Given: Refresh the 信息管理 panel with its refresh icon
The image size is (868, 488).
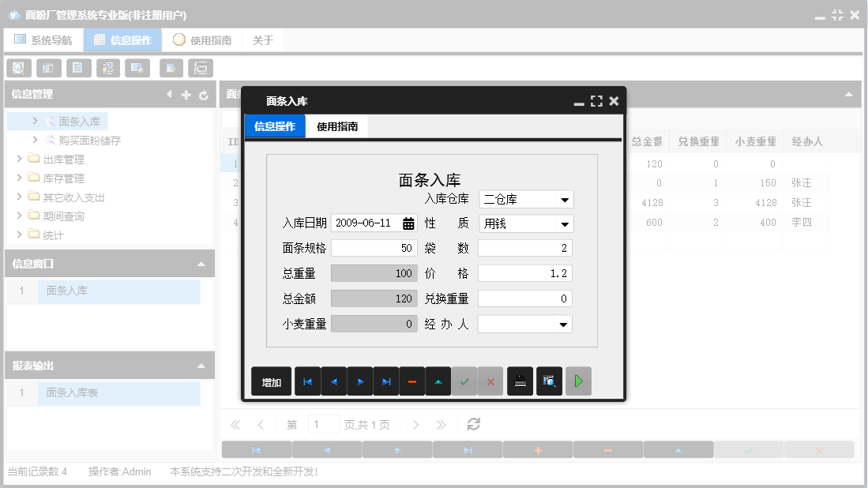Looking at the screenshot, I should point(204,94).
